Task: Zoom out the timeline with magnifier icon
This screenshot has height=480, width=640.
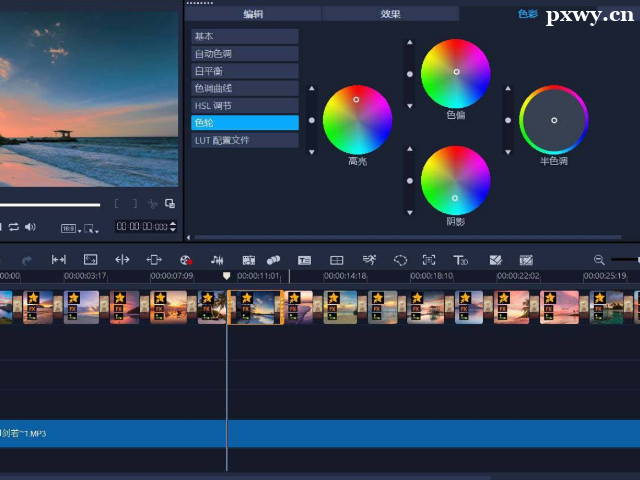Action: pyautogui.click(x=599, y=260)
